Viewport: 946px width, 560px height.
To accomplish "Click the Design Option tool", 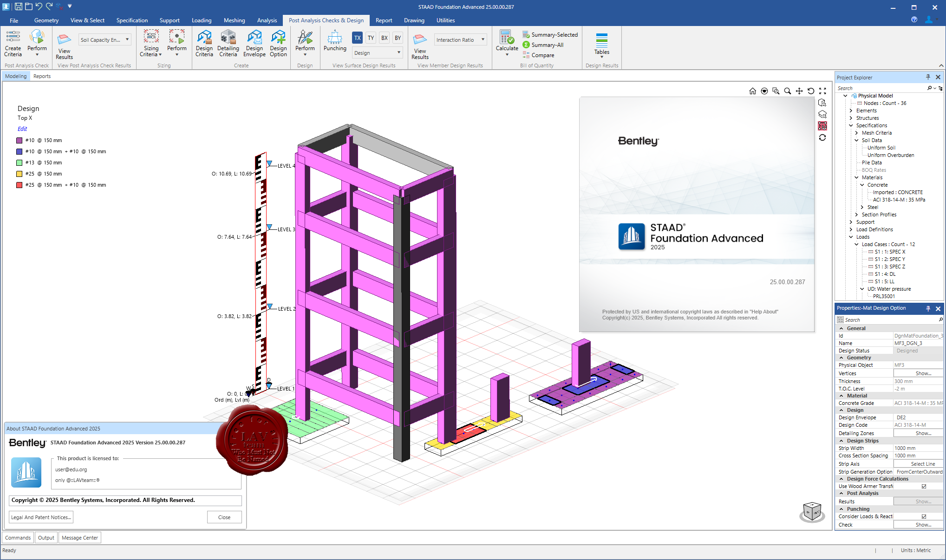I will [278, 44].
